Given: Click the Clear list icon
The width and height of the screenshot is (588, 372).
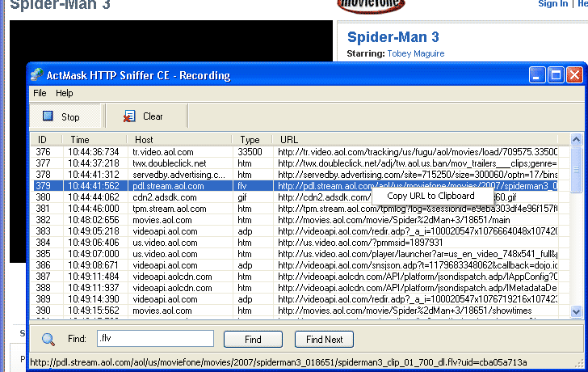Looking at the screenshot, I should (x=129, y=116).
